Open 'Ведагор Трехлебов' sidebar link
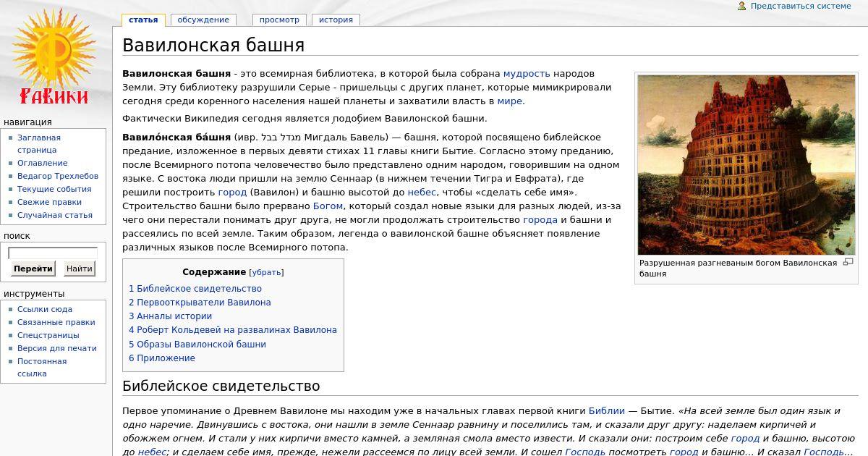The image size is (868, 456). [58, 176]
